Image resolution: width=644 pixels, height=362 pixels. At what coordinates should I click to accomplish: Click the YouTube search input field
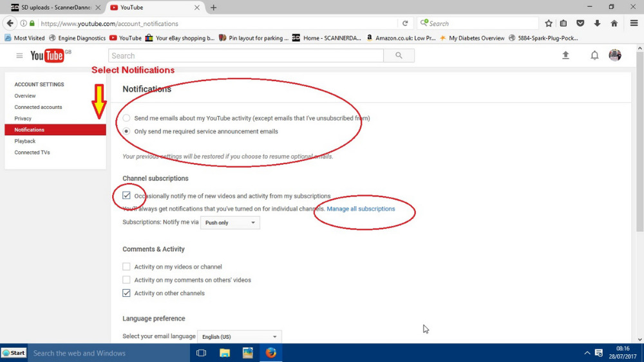[x=245, y=56]
